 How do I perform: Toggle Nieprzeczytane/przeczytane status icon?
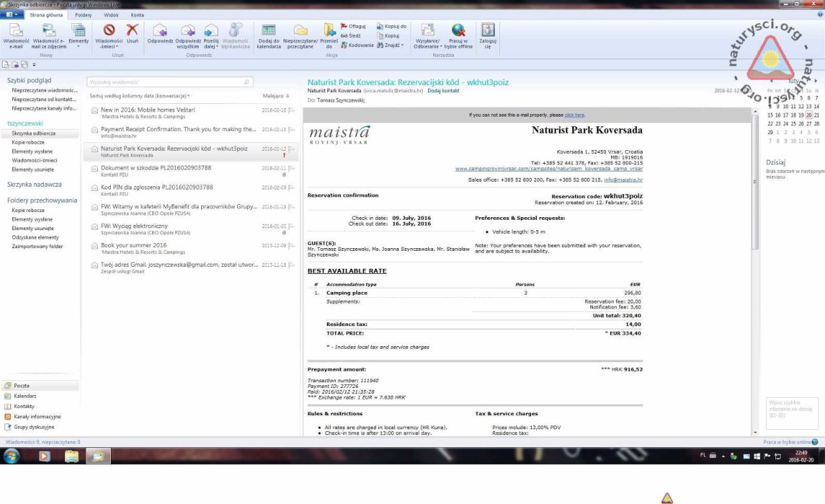[300, 36]
